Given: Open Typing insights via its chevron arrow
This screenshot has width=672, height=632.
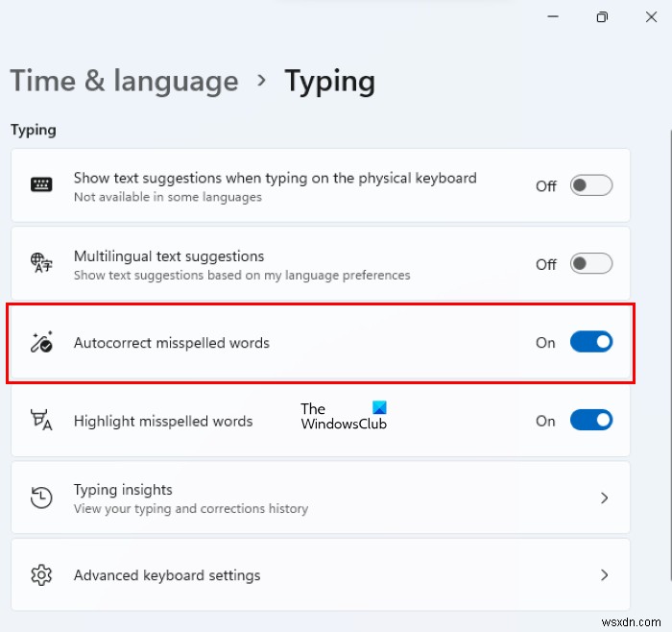Looking at the screenshot, I should (604, 498).
